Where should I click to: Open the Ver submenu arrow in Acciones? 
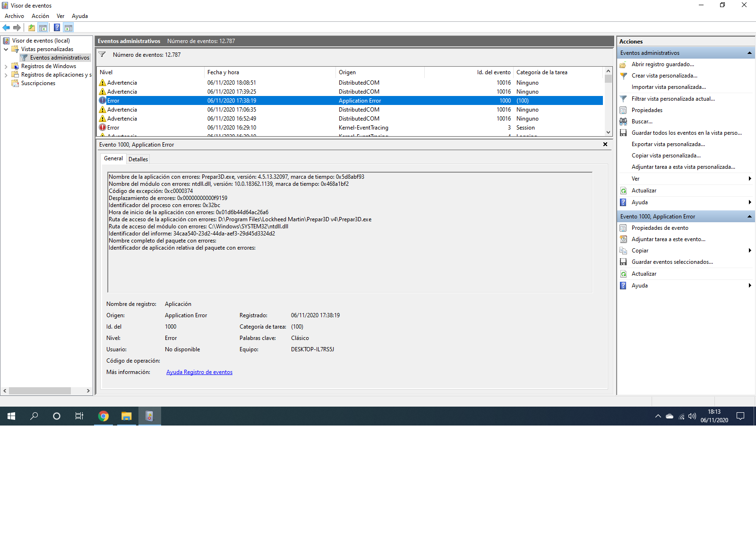[x=750, y=179]
